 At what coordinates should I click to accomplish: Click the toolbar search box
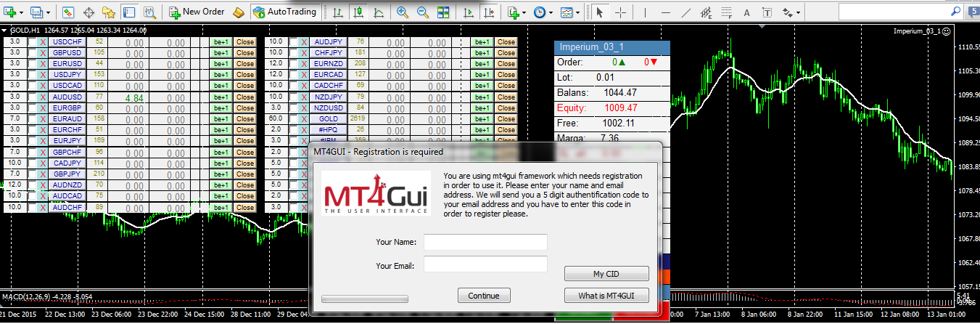tap(899, 12)
